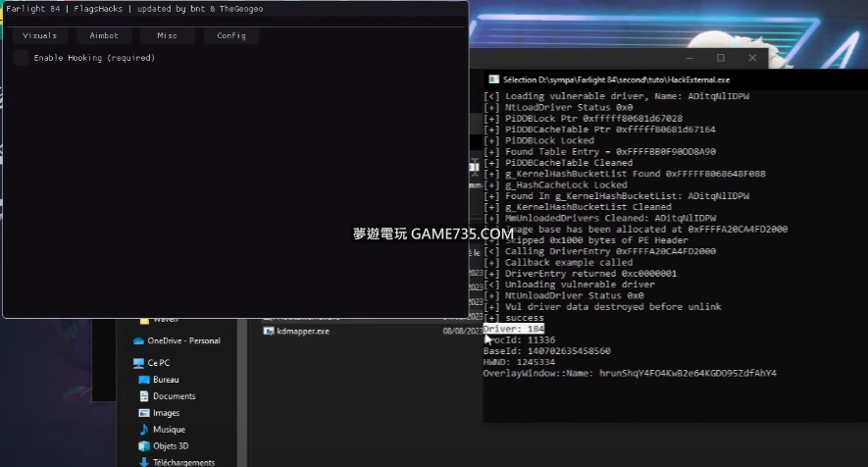Screen dimensions: 868x467
Task: Open the Musique folder in sidebar
Action: [x=144, y=430]
